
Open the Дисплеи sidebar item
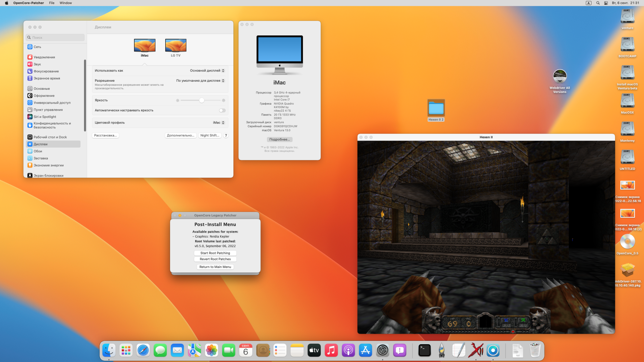point(41,144)
